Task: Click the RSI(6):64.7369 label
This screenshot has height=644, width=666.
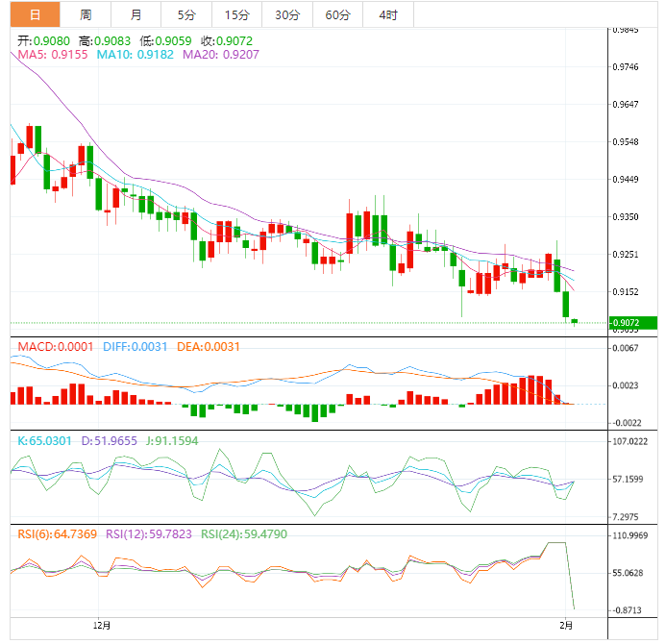Action: pos(54,533)
